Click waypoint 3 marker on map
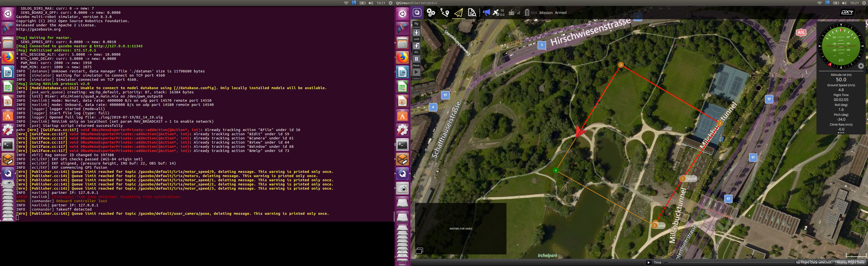 [621, 65]
